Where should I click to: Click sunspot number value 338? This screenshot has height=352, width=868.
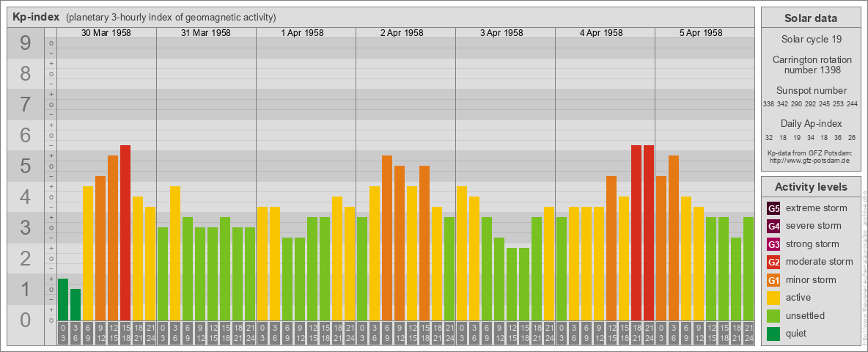point(768,104)
